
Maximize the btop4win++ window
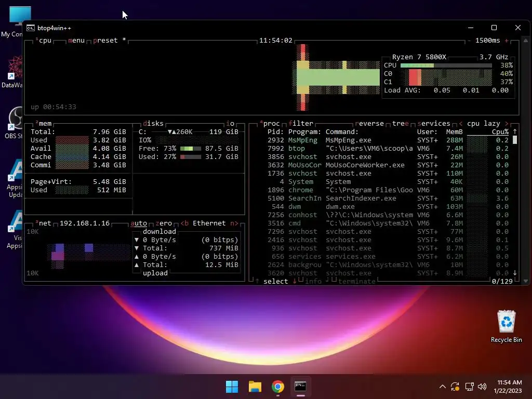[494, 28]
